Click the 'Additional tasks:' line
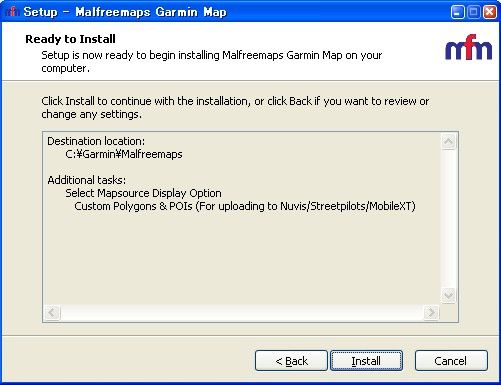This screenshot has width=501, height=385. (x=87, y=180)
